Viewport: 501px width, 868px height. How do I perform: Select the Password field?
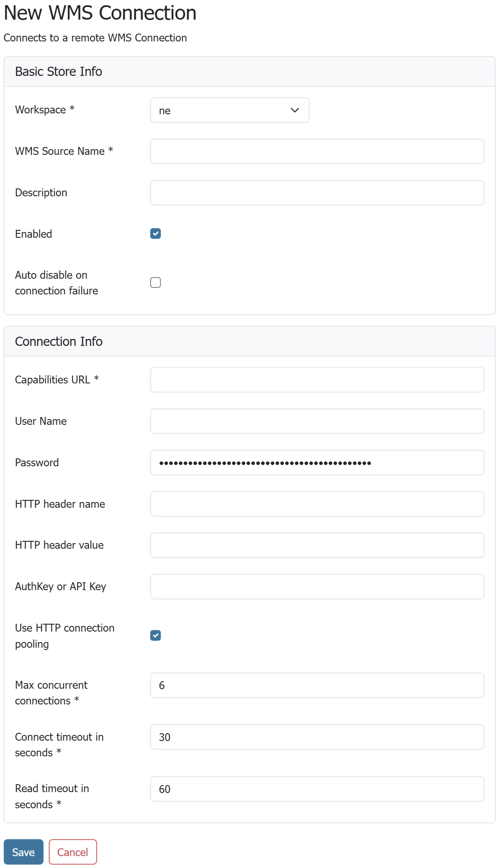[x=317, y=463]
